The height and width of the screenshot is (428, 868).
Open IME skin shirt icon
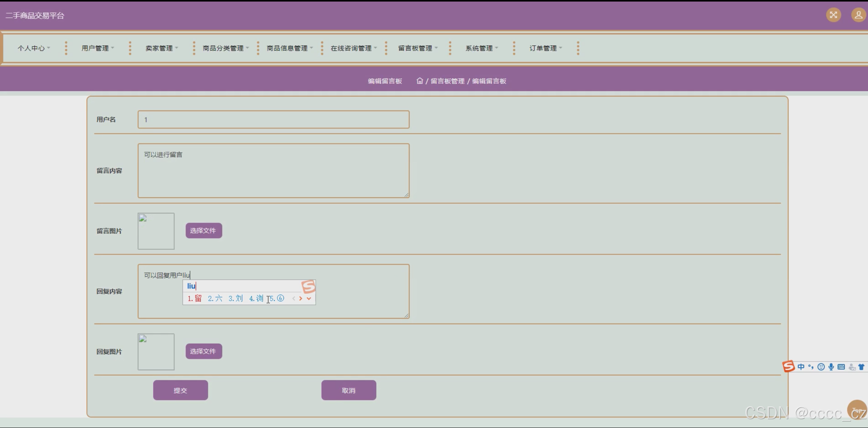pyautogui.click(x=861, y=367)
